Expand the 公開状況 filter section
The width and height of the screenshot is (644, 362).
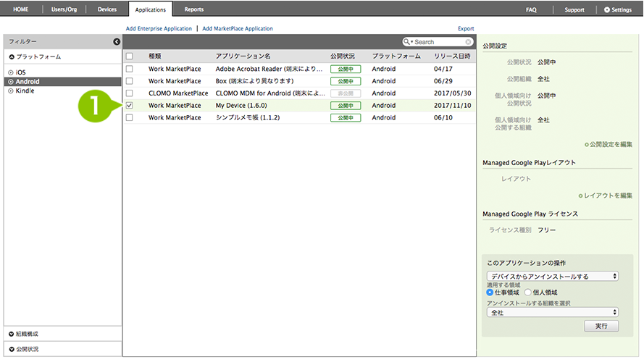tap(12, 349)
